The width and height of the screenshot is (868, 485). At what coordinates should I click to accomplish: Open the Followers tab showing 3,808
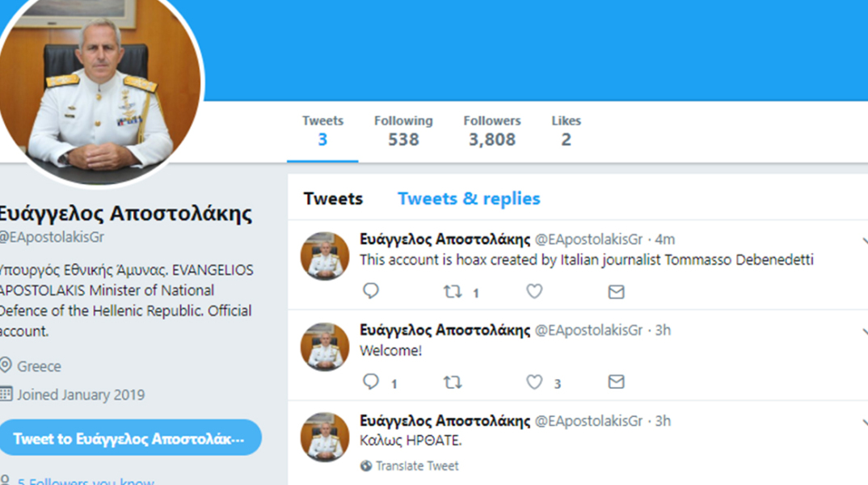[492, 131]
